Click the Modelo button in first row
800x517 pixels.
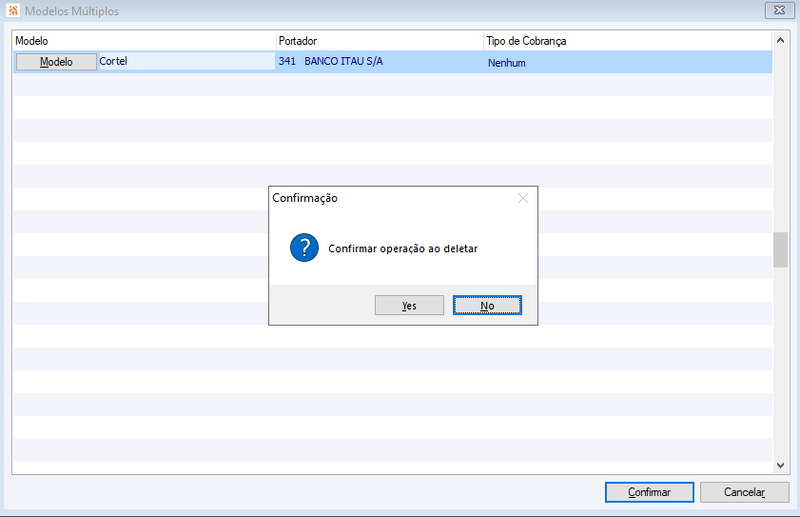click(x=56, y=62)
